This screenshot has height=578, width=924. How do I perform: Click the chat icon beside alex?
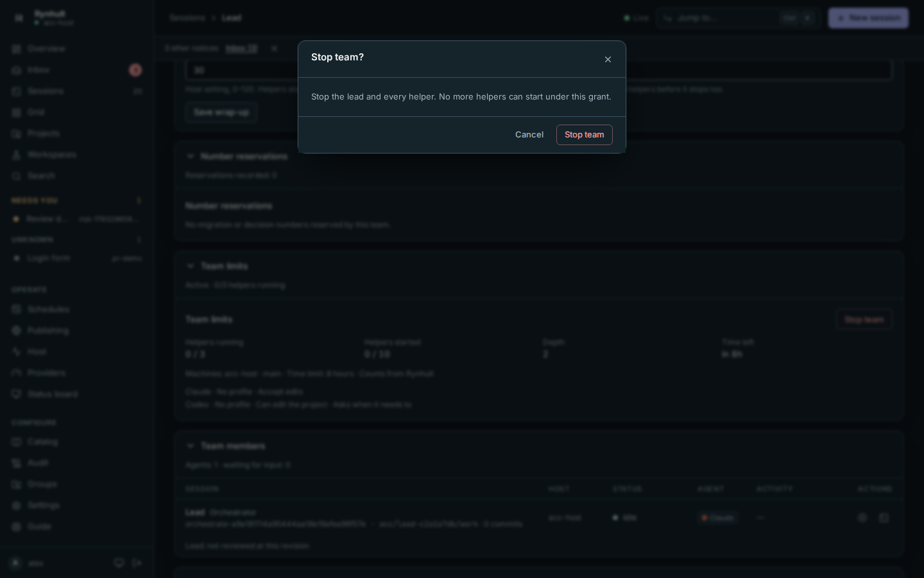119,563
